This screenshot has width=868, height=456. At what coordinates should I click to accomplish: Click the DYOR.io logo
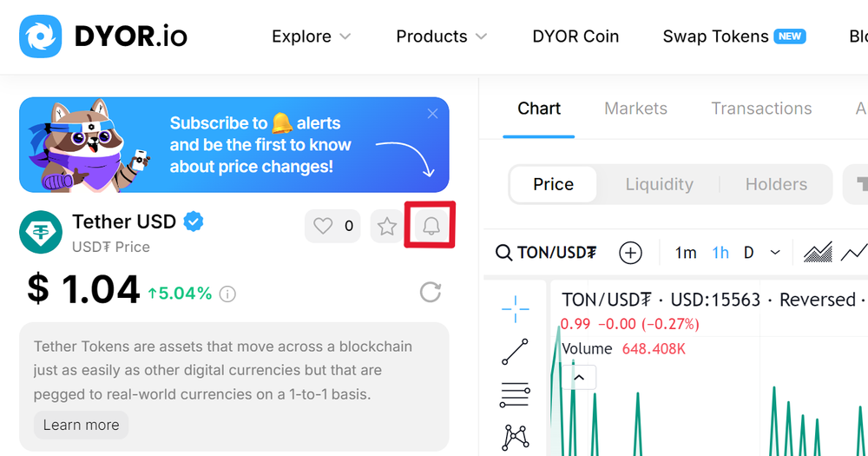(103, 36)
